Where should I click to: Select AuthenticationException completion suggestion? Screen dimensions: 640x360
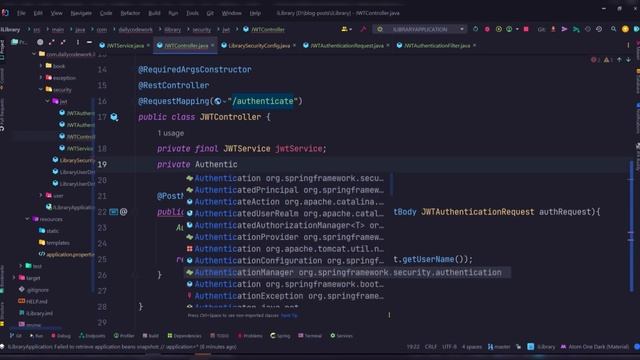(x=286, y=296)
